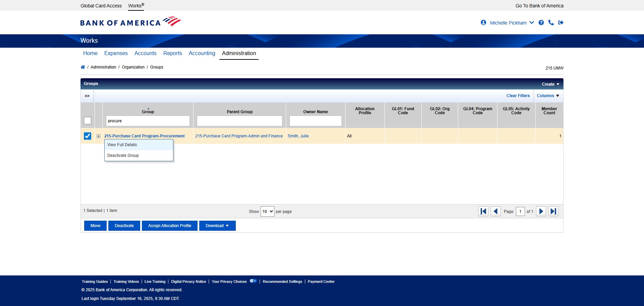This screenshot has height=306, width=644.
Task: Change the Show per page dropdown
Action: [267, 211]
